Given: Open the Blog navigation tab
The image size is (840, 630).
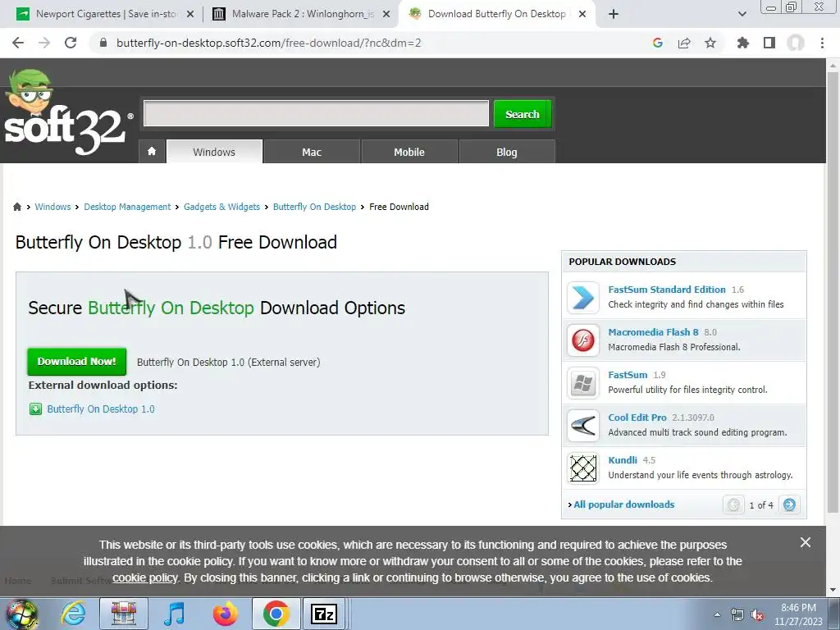Looking at the screenshot, I should pyautogui.click(x=507, y=152).
